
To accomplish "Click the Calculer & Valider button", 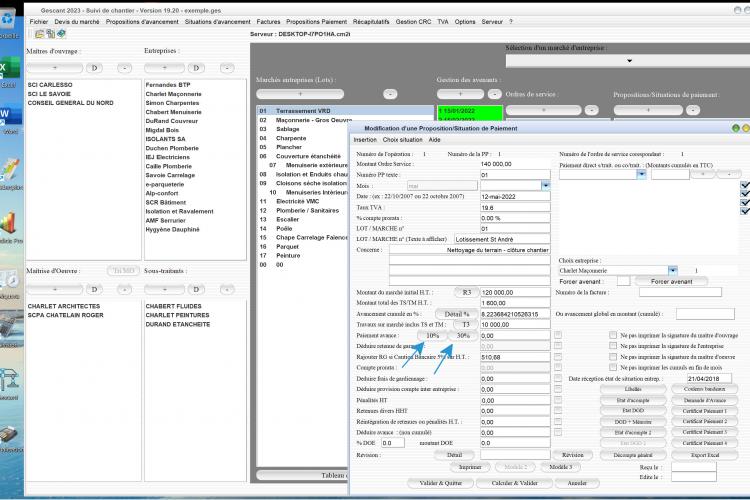I will [x=514, y=483].
